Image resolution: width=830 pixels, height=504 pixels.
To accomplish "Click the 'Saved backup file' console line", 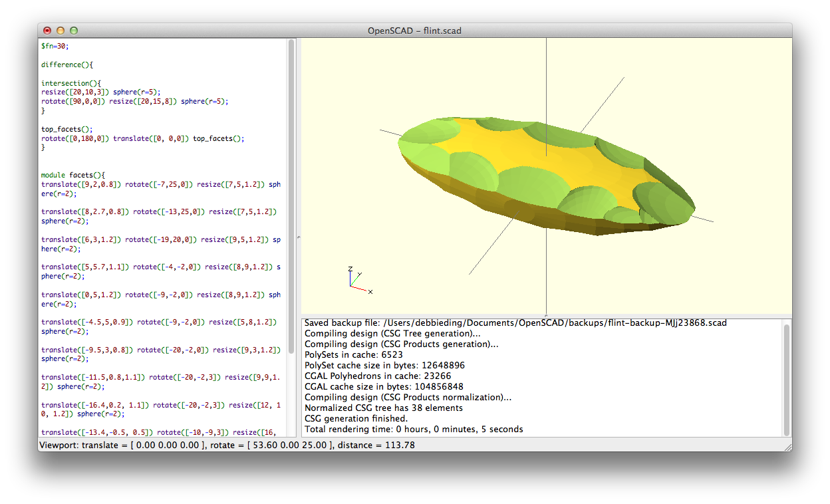I will coord(515,323).
